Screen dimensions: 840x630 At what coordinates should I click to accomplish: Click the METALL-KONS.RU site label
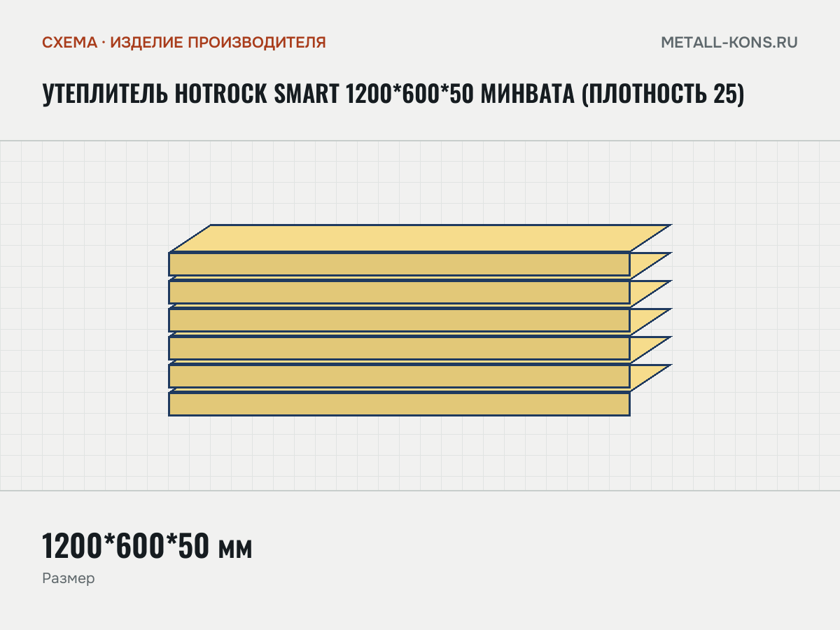coord(729,42)
